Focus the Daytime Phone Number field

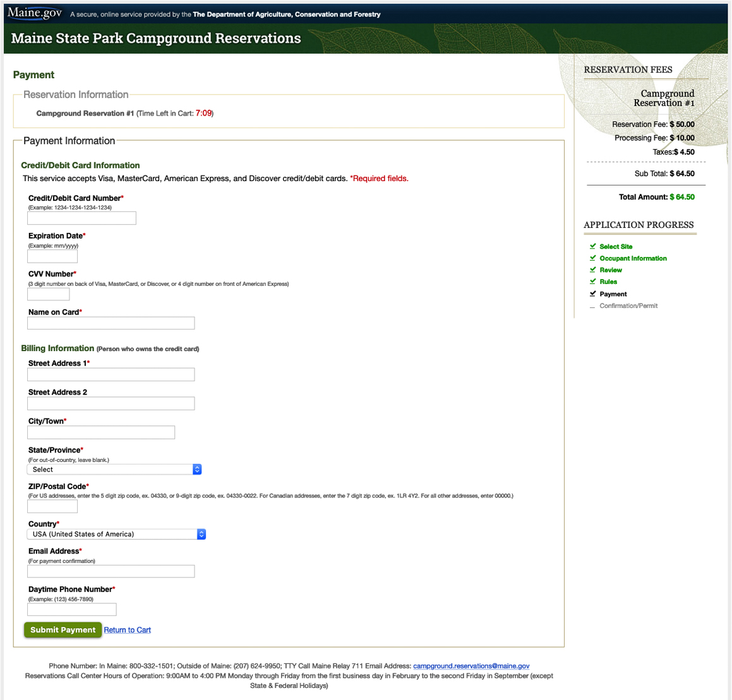coord(72,610)
